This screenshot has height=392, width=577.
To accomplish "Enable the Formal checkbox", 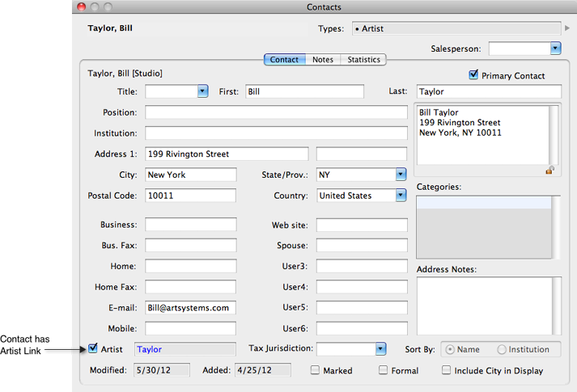I will [384, 370].
